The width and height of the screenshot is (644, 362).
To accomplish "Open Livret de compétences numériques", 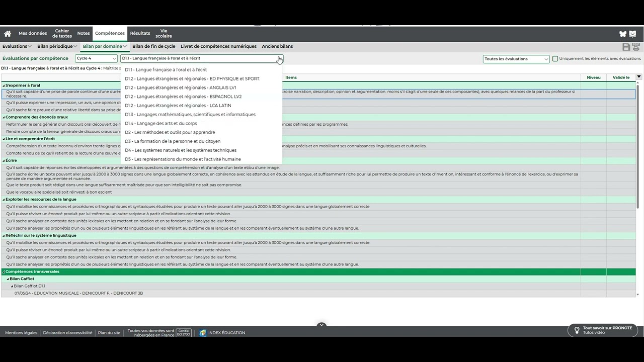I will tap(218, 46).
